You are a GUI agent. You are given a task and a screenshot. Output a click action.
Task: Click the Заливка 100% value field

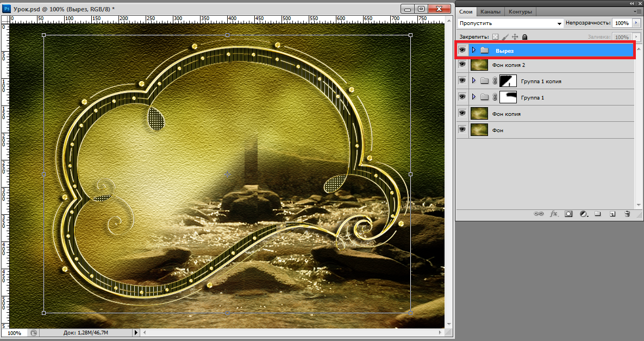622,37
